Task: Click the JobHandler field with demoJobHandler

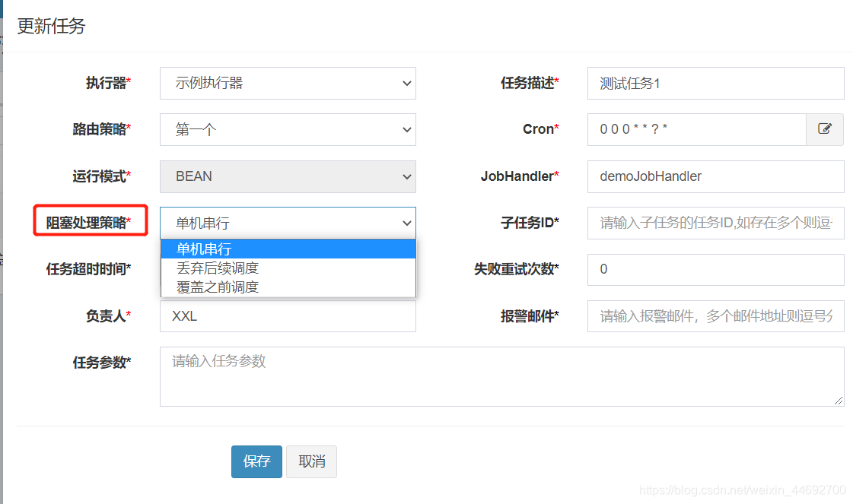Action: [x=715, y=176]
